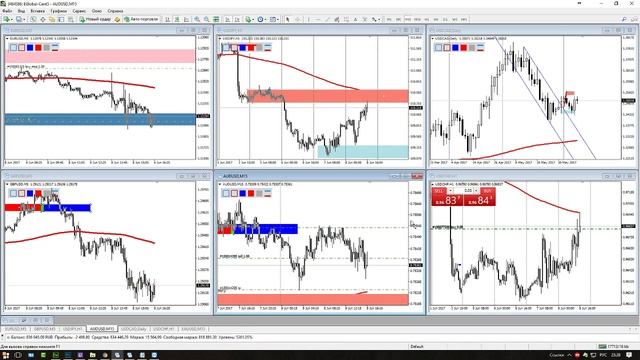640x360 pixels.
Task: Click the search magnifier icon at toolbar end
Action: [x=624, y=19]
